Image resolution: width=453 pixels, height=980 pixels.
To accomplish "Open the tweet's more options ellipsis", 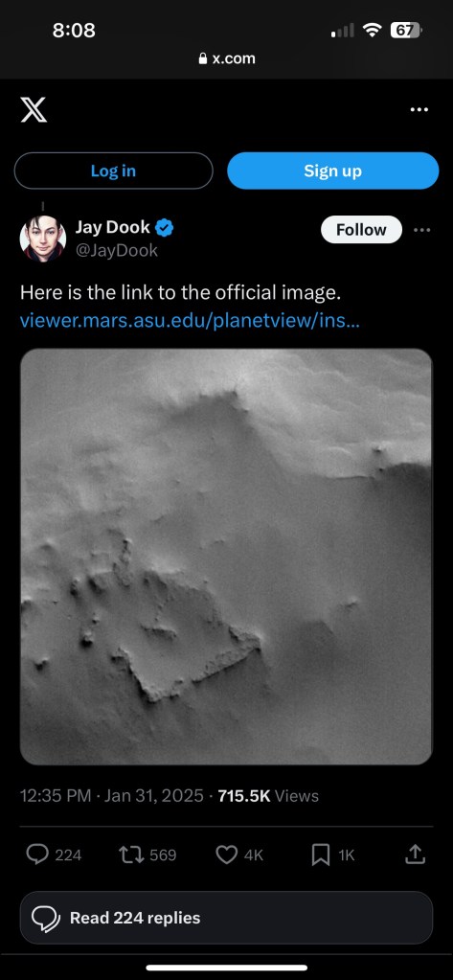I will [421, 229].
